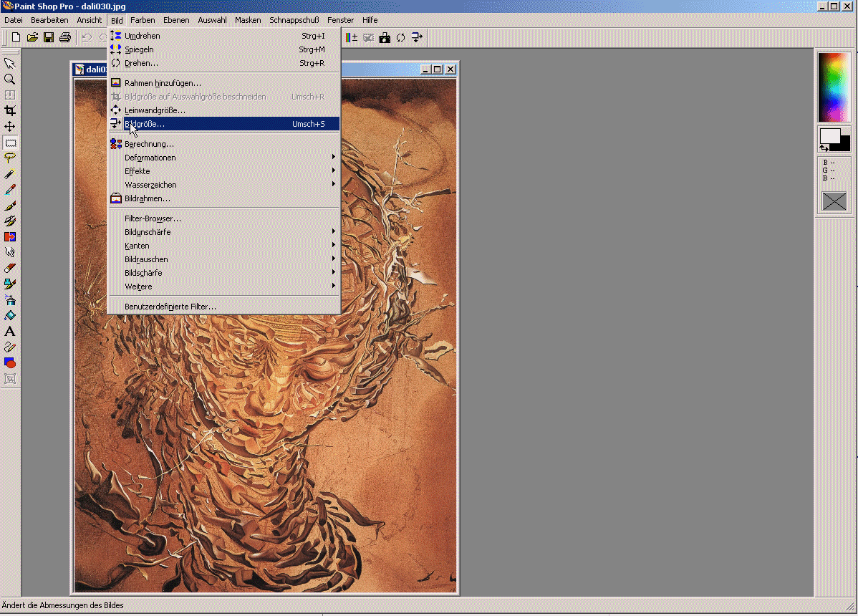Swap foreground and background colors arrow

click(x=824, y=148)
